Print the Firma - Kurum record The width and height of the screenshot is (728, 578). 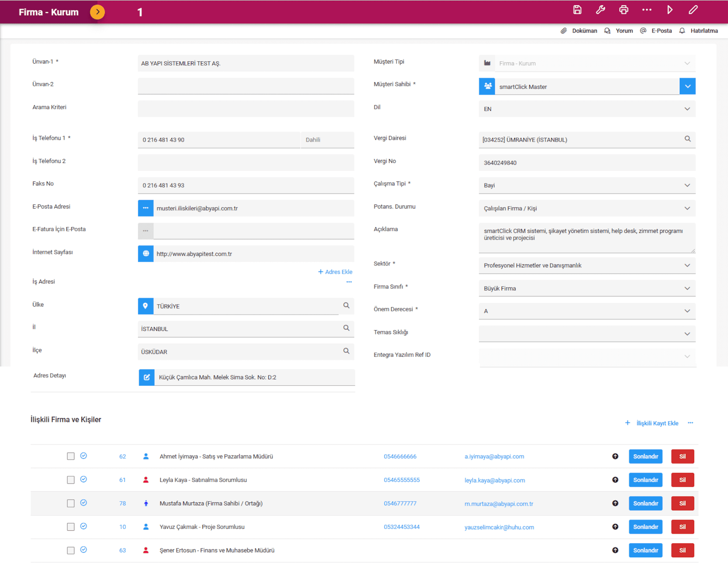click(623, 10)
